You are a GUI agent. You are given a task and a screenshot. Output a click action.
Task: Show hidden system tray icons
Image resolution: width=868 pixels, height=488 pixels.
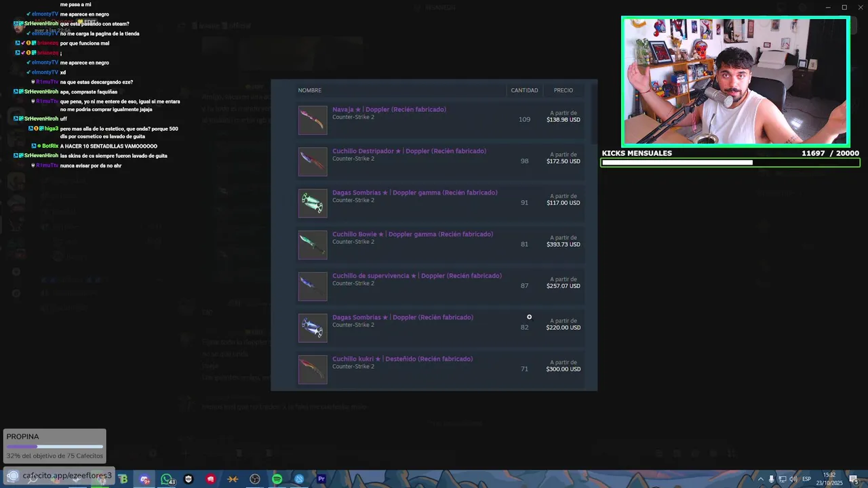pos(760,479)
